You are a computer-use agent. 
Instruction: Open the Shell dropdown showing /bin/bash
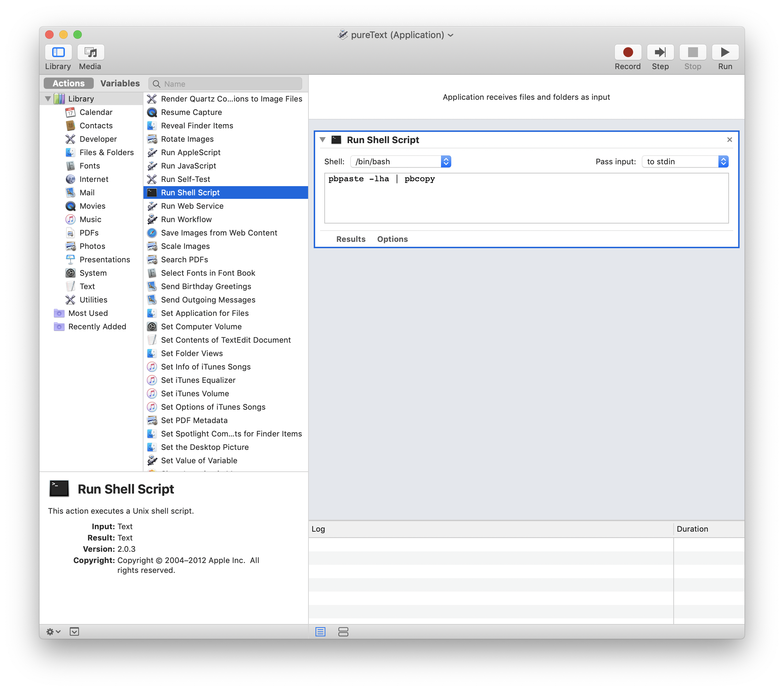400,161
